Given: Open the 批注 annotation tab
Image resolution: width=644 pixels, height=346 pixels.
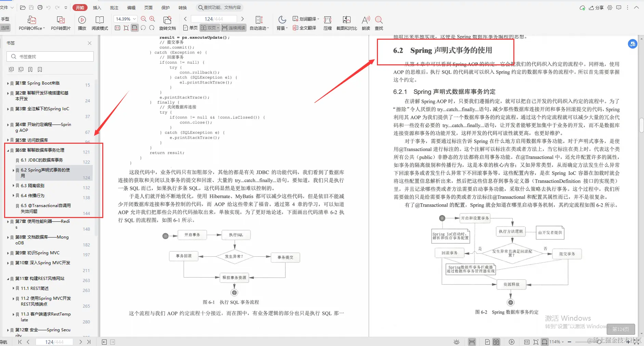Looking at the screenshot, I should tap(114, 7).
